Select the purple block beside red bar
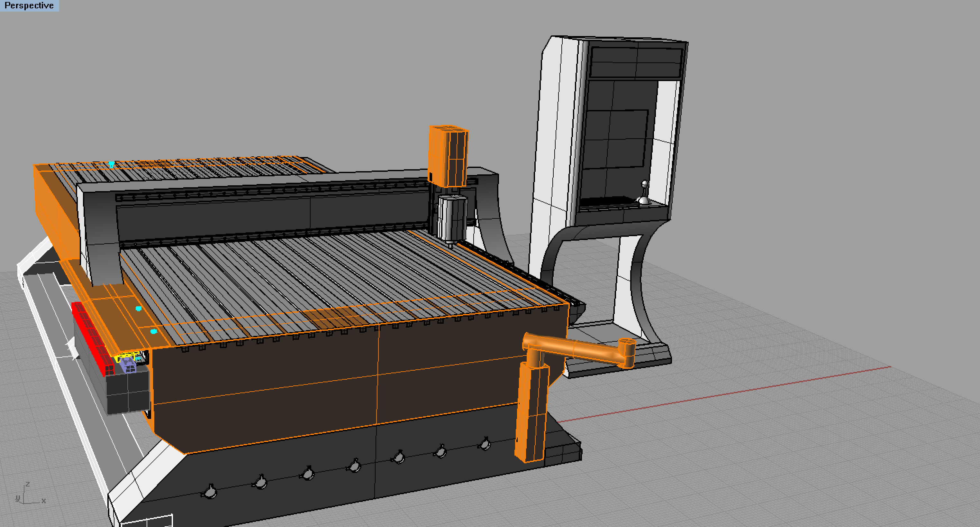 [x=128, y=366]
